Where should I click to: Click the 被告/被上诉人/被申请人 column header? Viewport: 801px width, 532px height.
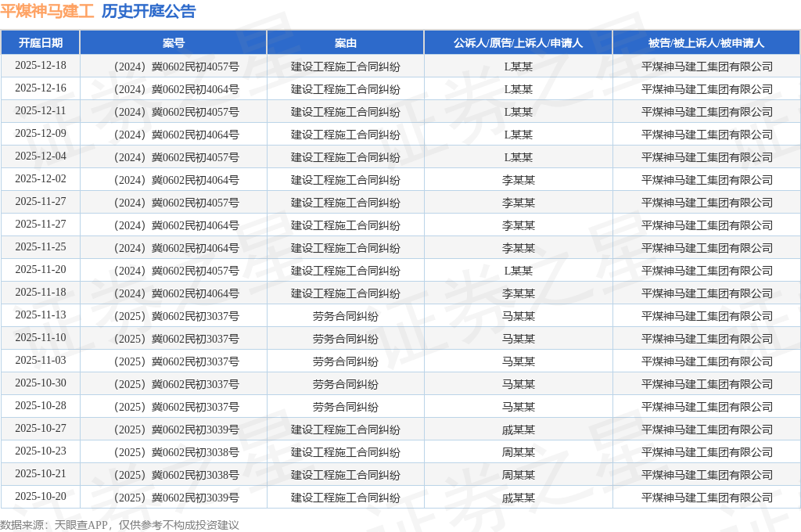pos(706,43)
